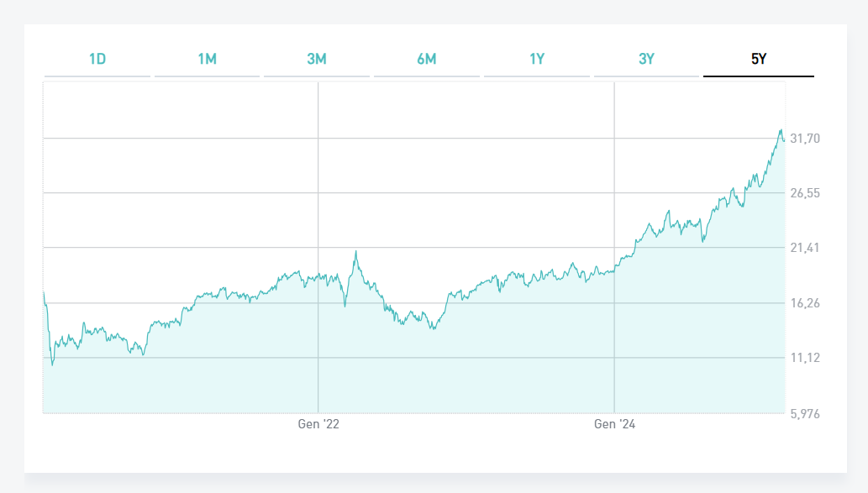
Task: Click the 21,41 price axis label
Action: click(x=805, y=248)
